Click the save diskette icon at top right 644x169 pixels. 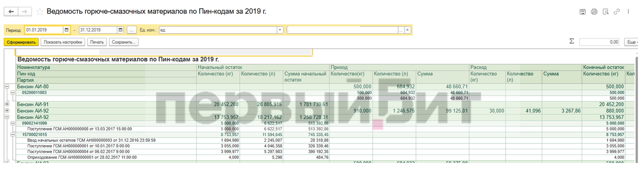click(x=583, y=12)
